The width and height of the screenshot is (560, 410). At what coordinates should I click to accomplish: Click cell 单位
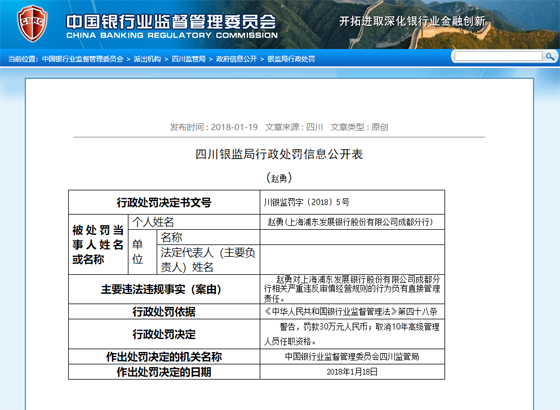coord(142,252)
